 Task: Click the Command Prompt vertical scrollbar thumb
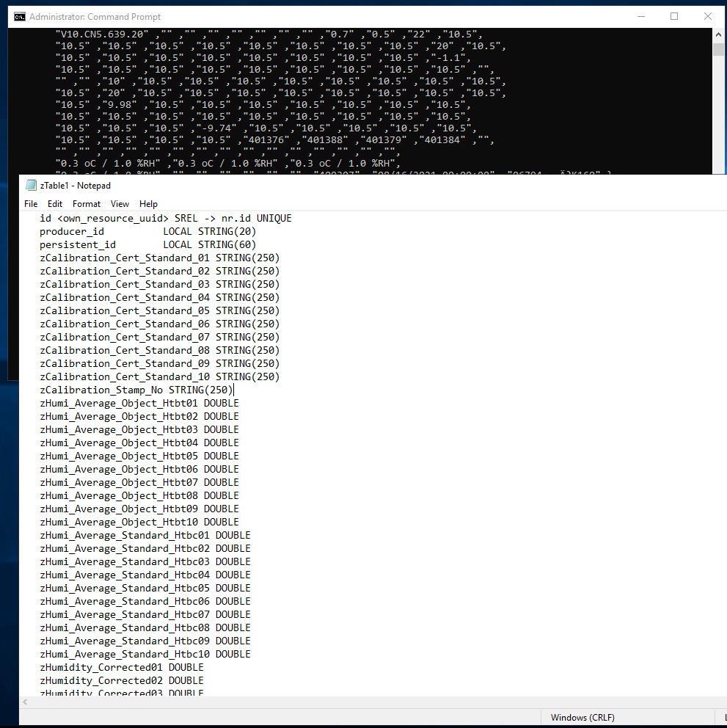(x=718, y=50)
